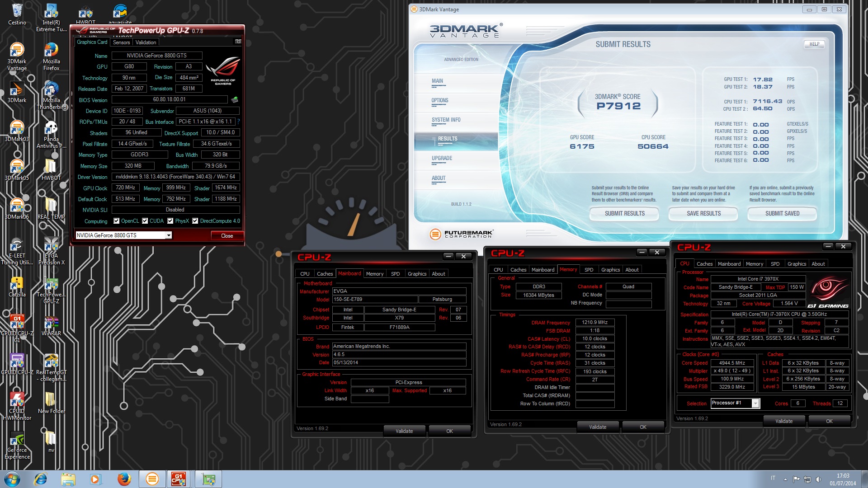Click OK in Memory CPU-Z window

pos(643,427)
